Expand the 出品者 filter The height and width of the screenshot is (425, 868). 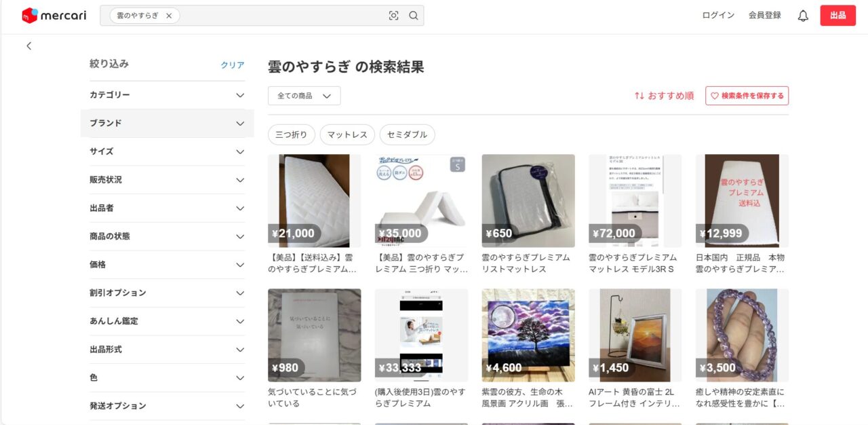[x=167, y=208]
